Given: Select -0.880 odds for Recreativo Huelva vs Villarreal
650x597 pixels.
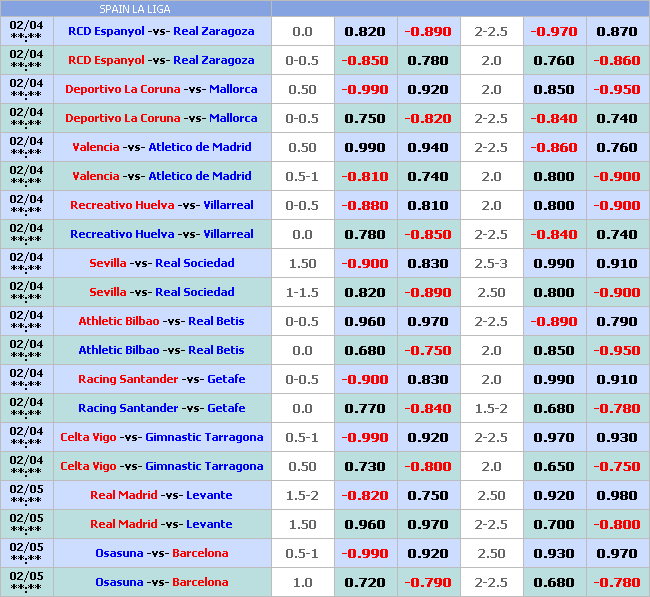Looking at the screenshot, I should pyautogui.click(x=365, y=205).
